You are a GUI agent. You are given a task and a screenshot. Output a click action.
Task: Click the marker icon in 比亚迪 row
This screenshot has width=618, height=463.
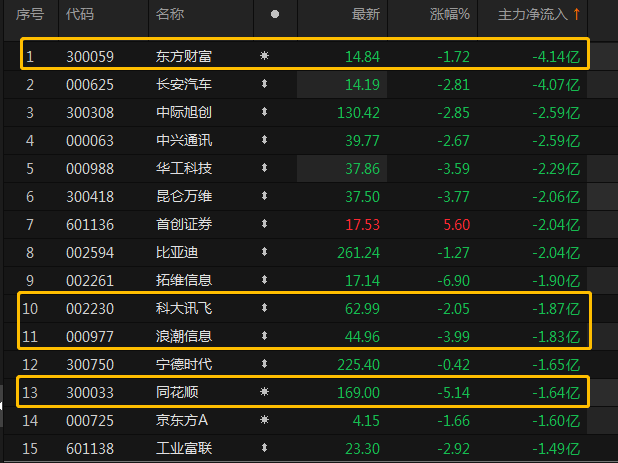[264, 252]
